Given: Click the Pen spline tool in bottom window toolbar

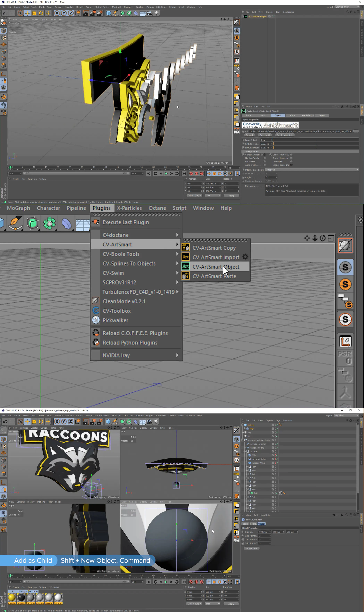Looking at the screenshot, I should pos(115,422).
